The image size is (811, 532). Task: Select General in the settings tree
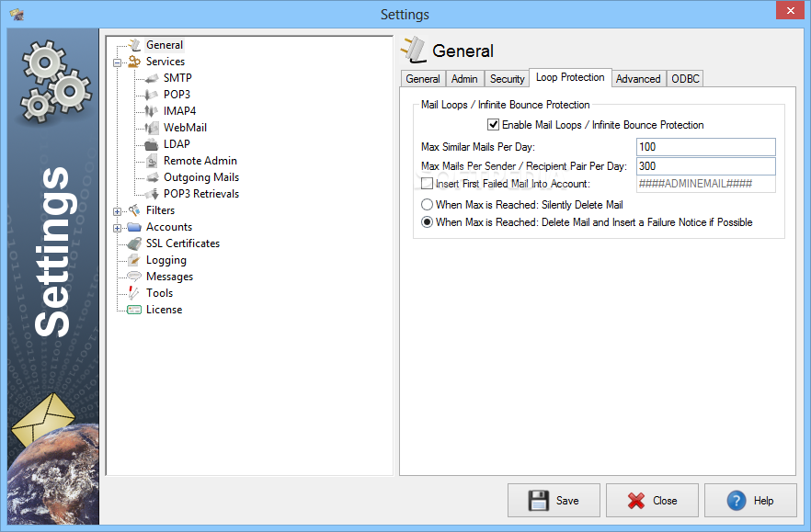pos(165,45)
